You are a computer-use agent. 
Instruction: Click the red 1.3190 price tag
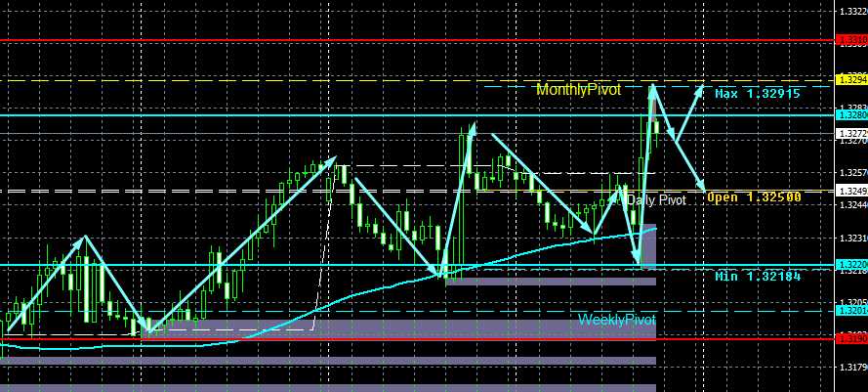pos(851,338)
